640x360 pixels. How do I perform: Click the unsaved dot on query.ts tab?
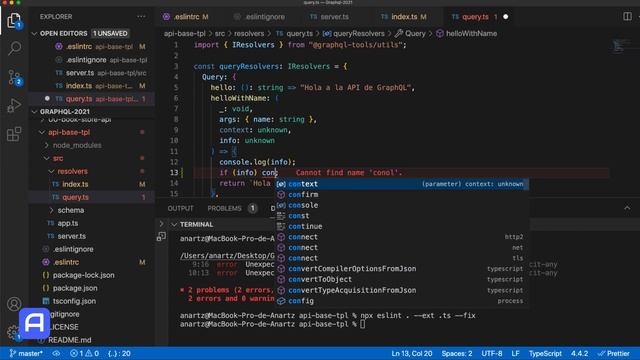(506, 17)
